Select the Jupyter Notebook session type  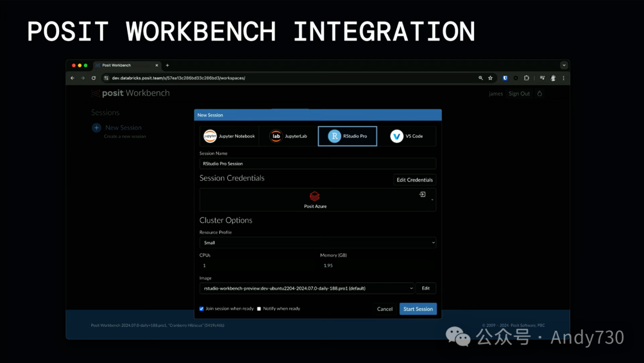[229, 136]
